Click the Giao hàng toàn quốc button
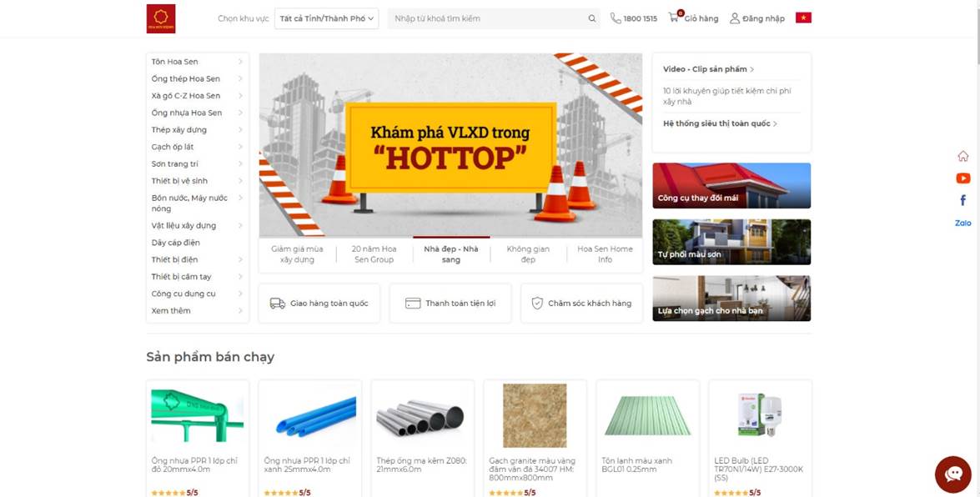Image resolution: width=980 pixels, height=497 pixels. point(319,304)
